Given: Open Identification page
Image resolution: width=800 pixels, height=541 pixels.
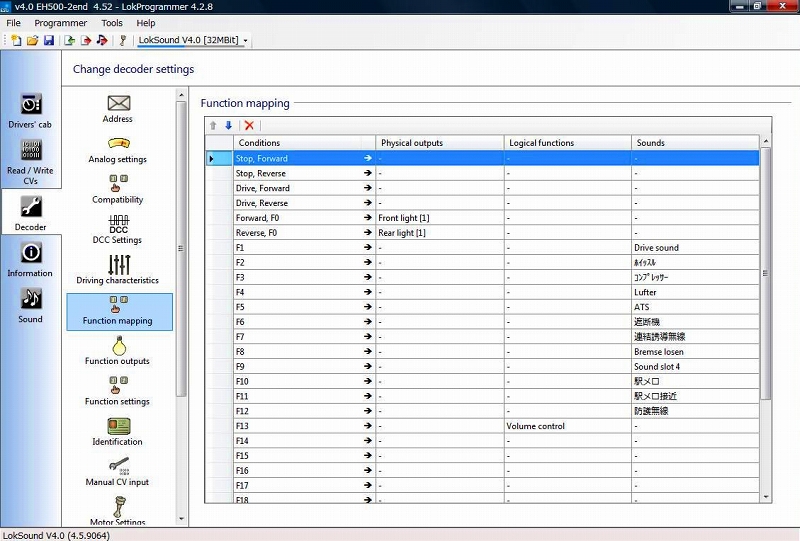Looking at the screenshot, I should pyautogui.click(x=118, y=431).
